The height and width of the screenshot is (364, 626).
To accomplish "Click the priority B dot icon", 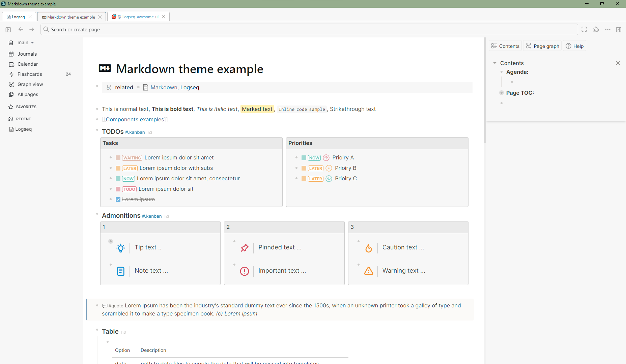I will tap(329, 168).
